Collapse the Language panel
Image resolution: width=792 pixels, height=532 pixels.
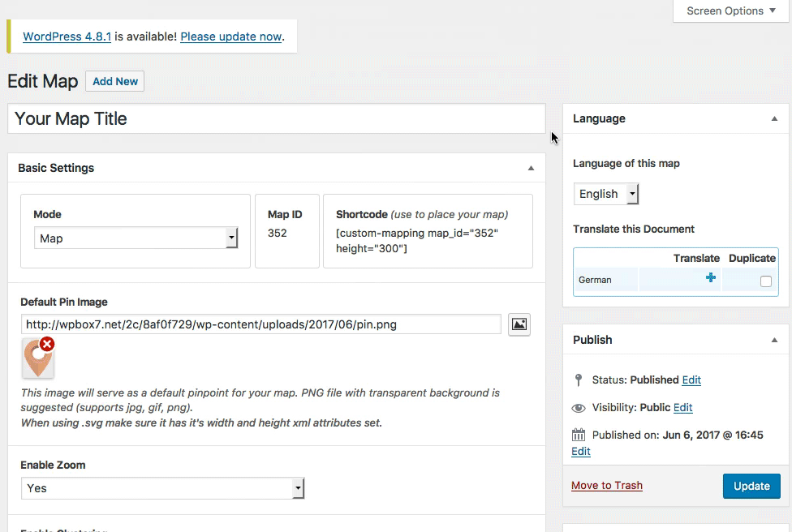(774, 119)
